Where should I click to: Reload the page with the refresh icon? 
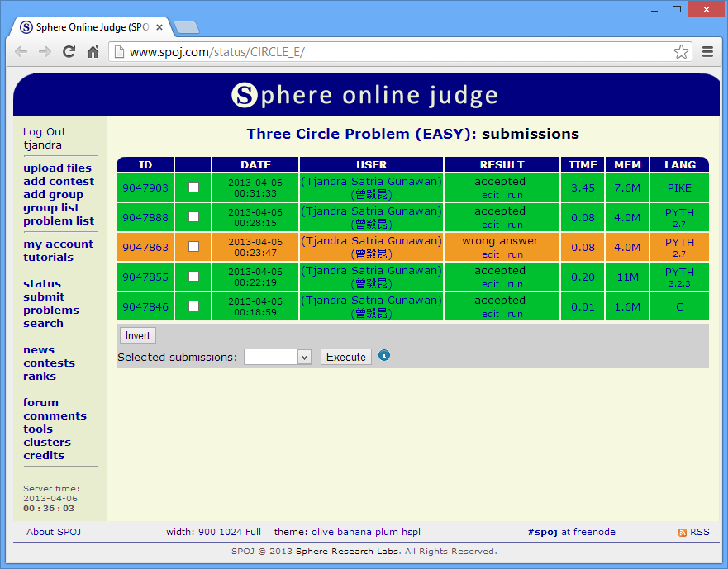69,51
